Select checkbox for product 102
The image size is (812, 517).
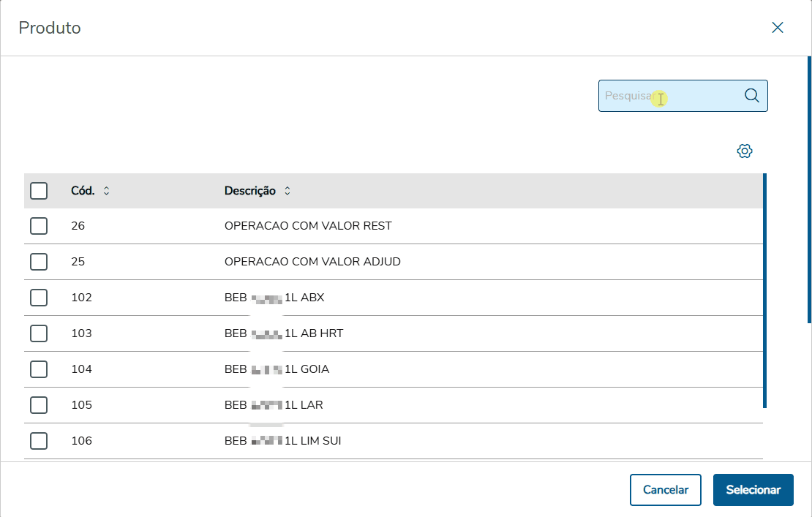point(39,298)
